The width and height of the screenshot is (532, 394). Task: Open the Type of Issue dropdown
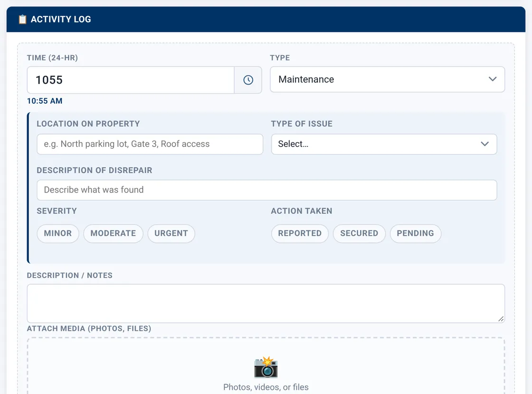[x=384, y=144]
